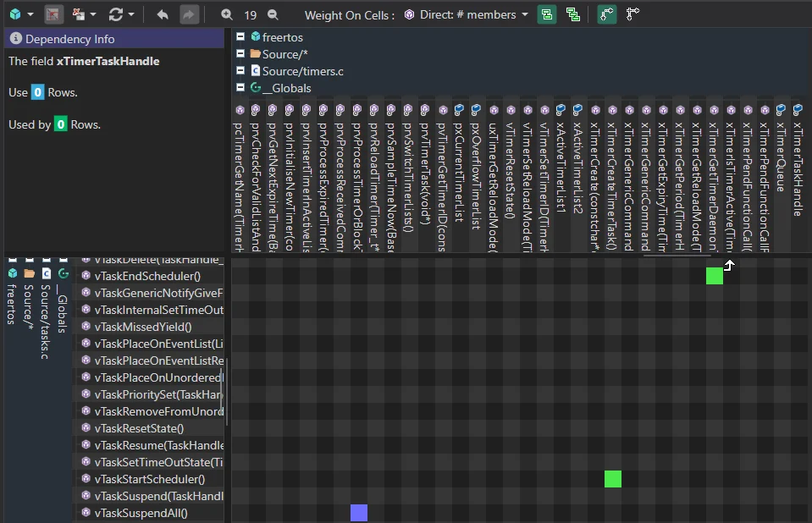Click the horizontal scrollbar under the column headers

click(x=677, y=255)
